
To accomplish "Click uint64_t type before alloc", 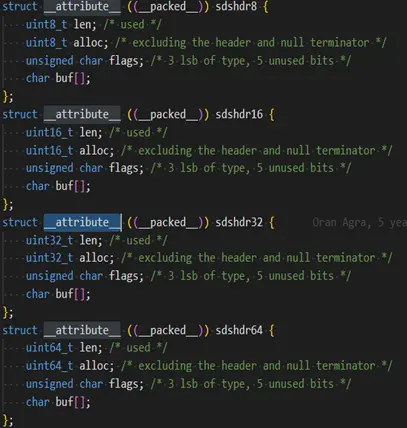I will click(49, 366).
